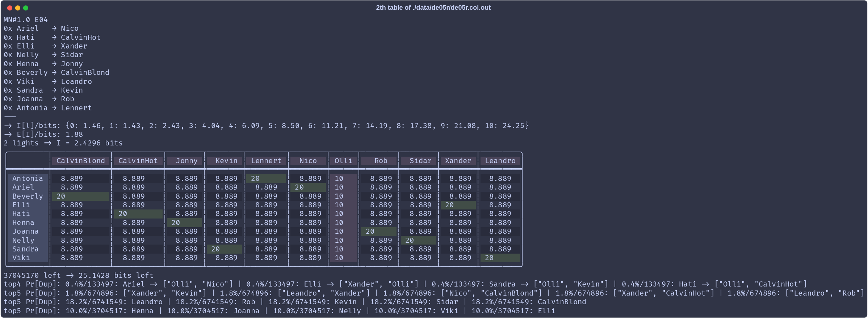Click the line 'Ariel → Nico'

tap(41, 28)
